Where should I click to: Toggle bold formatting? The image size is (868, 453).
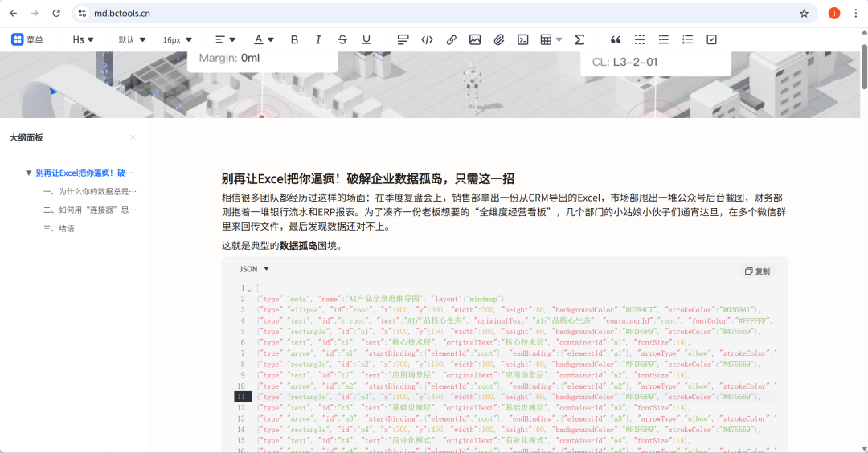(x=294, y=40)
